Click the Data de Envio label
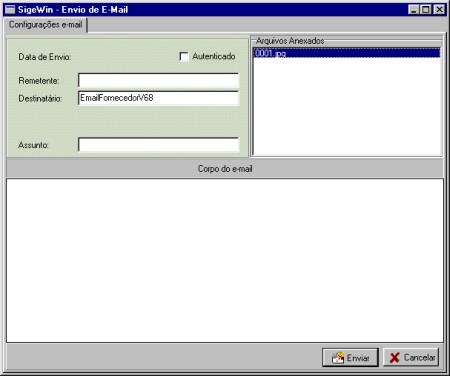 click(45, 57)
